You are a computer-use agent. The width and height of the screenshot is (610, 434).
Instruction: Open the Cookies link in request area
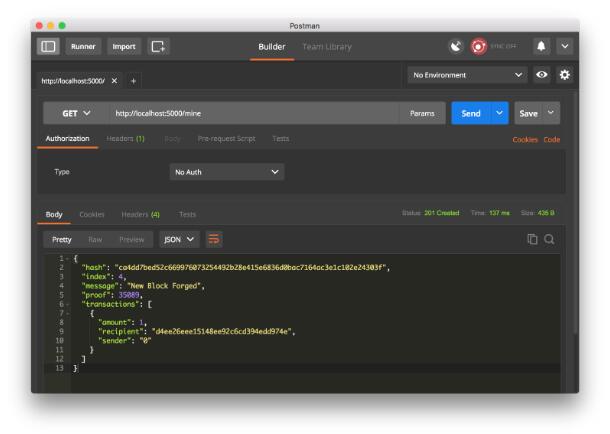pyautogui.click(x=525, y=140)
